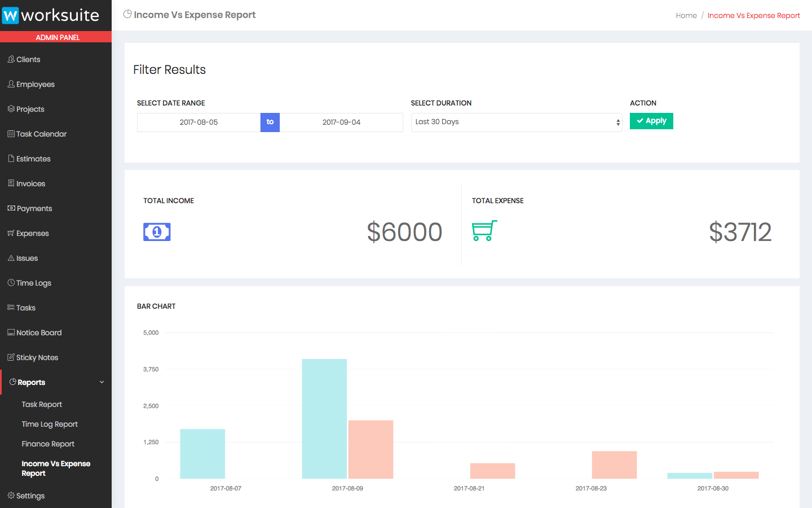Viewport: 812px width, 508px height.
Task: Click the Sticky Notes edit icon
Action: pyautogui.click(x=11, y=357)
